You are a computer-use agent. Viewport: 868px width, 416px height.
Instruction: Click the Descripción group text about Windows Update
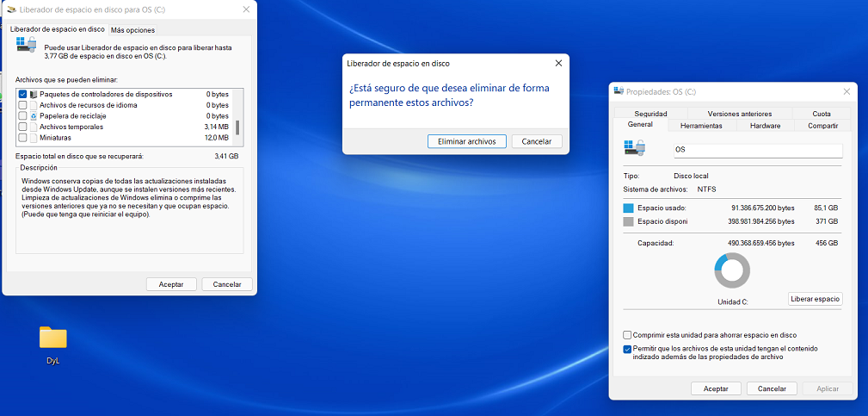pos(130,198)
